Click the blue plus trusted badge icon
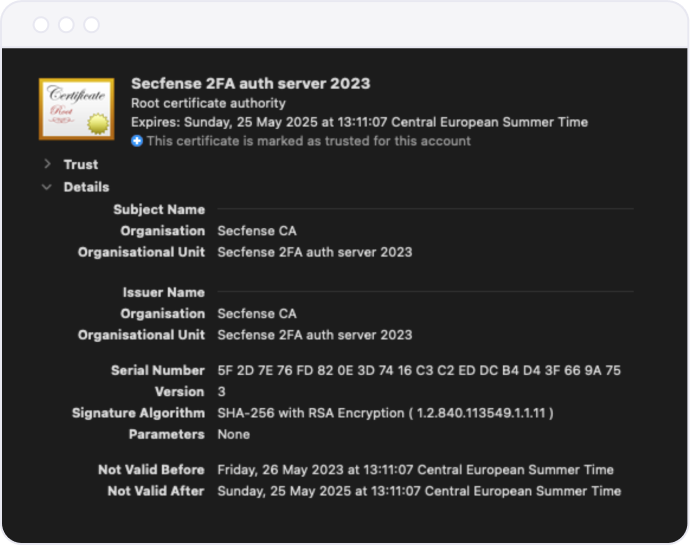This screenshot has width=690, height=545. pyautogui.click(x=137, y=142)
